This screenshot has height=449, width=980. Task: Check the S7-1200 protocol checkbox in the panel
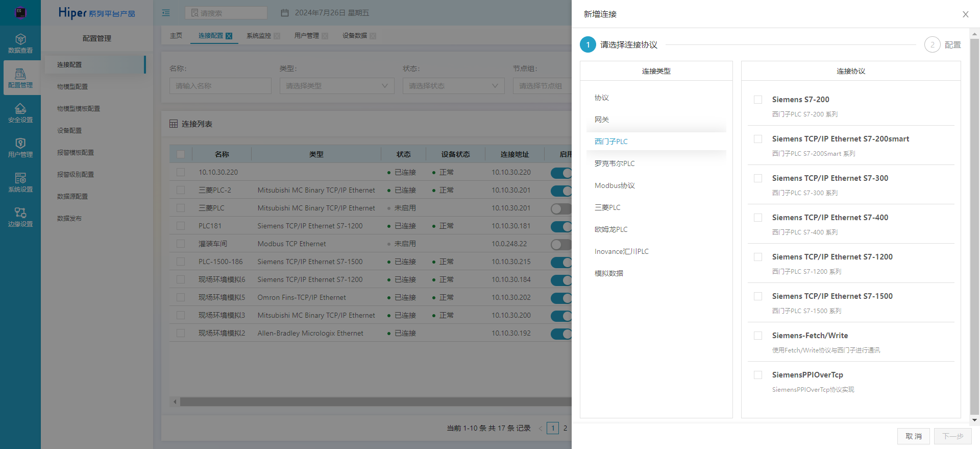[x=758, y=257]
